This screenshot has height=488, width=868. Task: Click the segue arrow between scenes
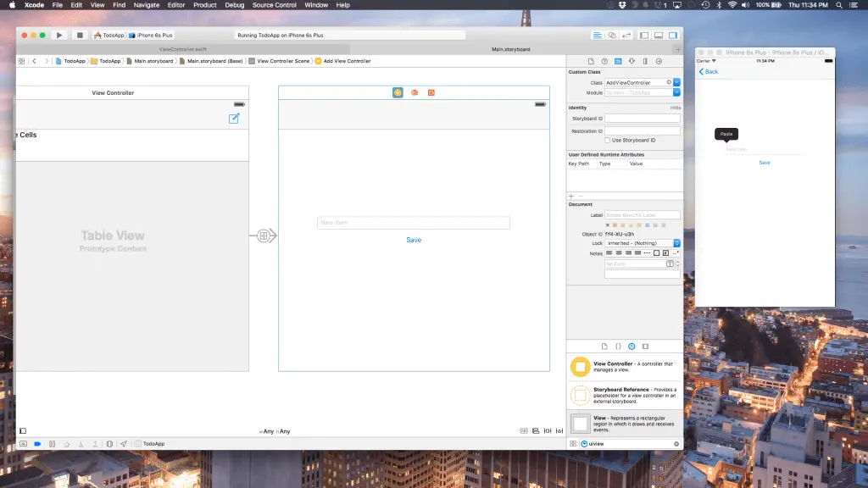click(264, 236)
